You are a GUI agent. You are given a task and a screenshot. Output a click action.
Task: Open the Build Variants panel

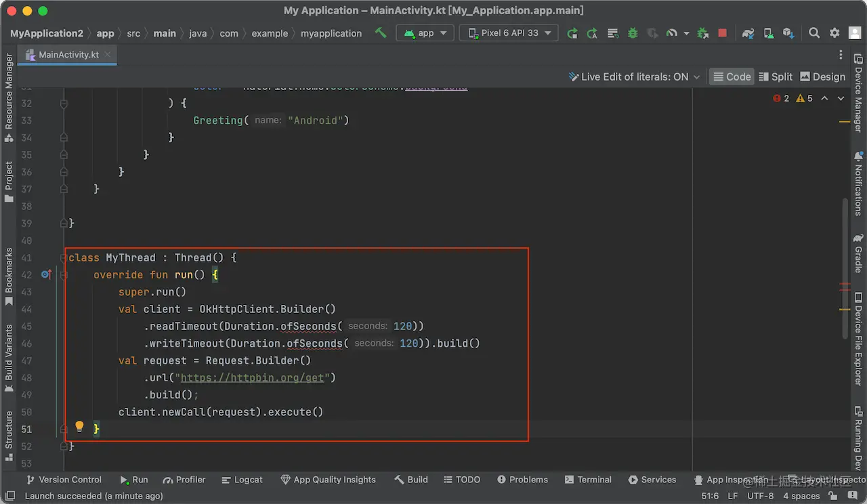tap(9, 358)
